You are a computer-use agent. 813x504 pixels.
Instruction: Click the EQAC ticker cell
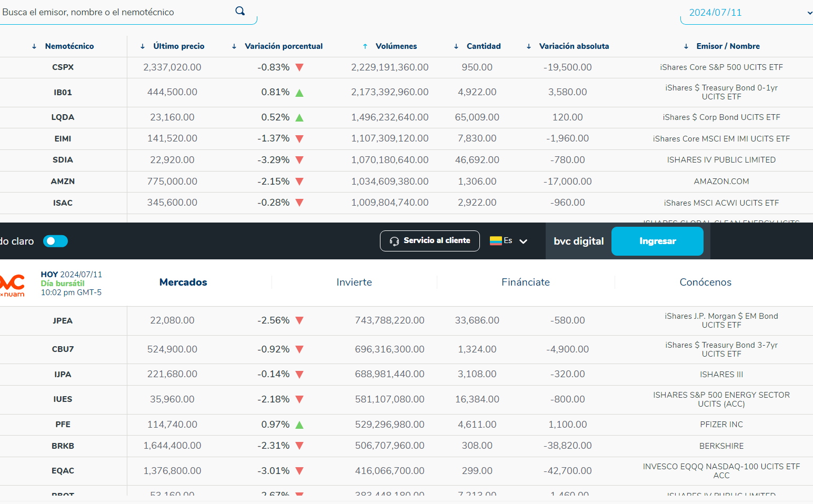click(x=63, y=471)
